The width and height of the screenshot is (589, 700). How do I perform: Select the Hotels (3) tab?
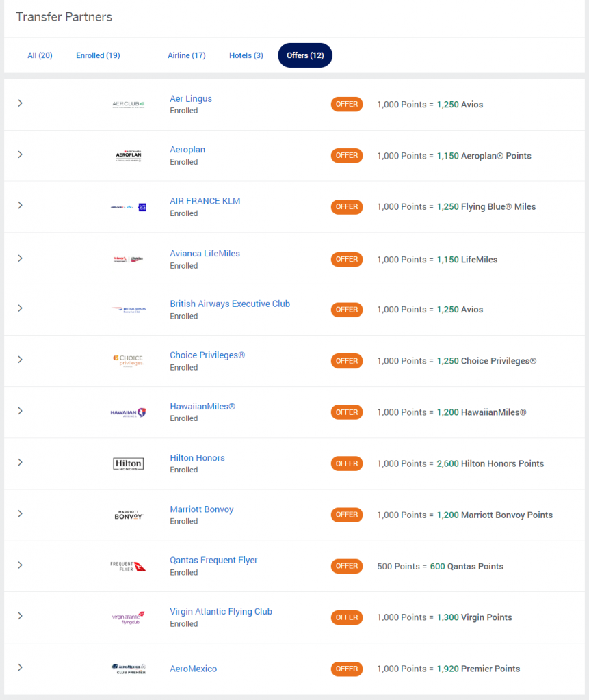pos(246,55)
